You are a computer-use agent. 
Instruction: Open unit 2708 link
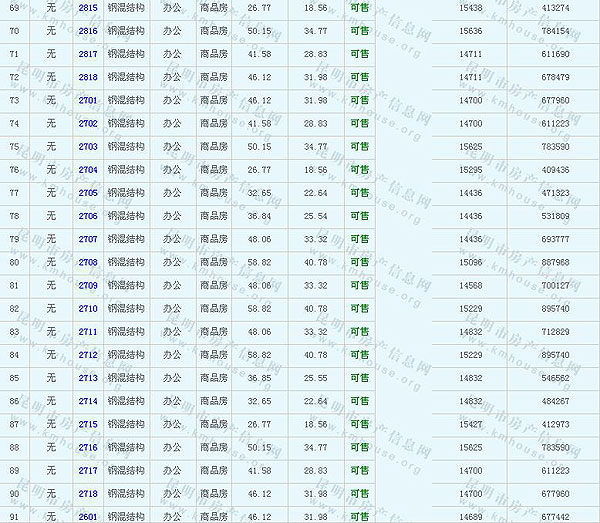pyautogui.click(x=88, y=263)
